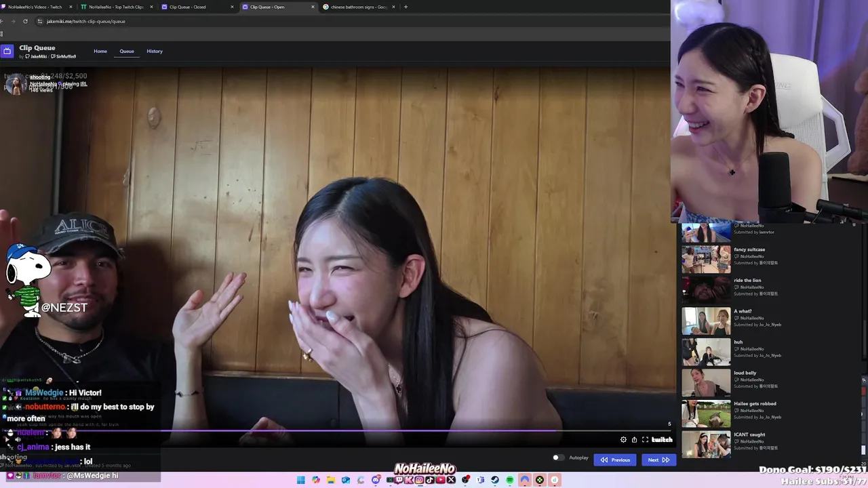Open File Explorer from the taskbar
This screenshot has width=868, height=488.
(331, 480)
